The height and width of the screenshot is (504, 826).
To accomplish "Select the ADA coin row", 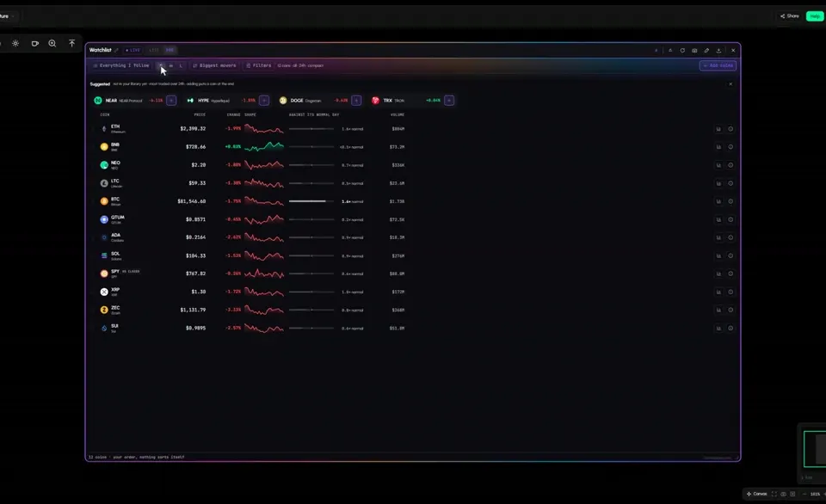I will point(414,237).
